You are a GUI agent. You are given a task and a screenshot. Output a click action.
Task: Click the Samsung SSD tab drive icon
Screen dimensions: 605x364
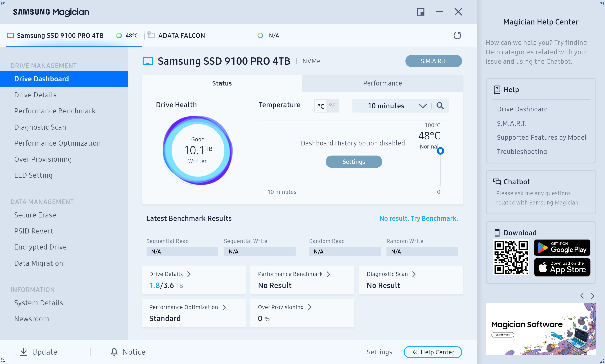click(x=10, y=36)
